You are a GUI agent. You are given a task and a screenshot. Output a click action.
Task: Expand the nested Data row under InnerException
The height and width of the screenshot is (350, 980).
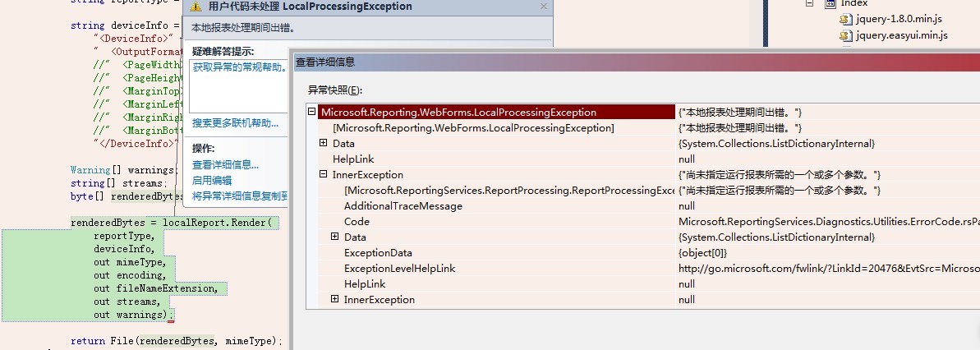(334, 237)
